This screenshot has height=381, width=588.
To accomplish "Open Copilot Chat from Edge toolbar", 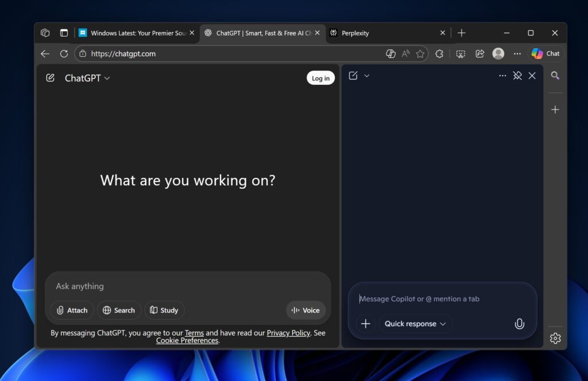I will pyautogui.click(x=544, y=53).
